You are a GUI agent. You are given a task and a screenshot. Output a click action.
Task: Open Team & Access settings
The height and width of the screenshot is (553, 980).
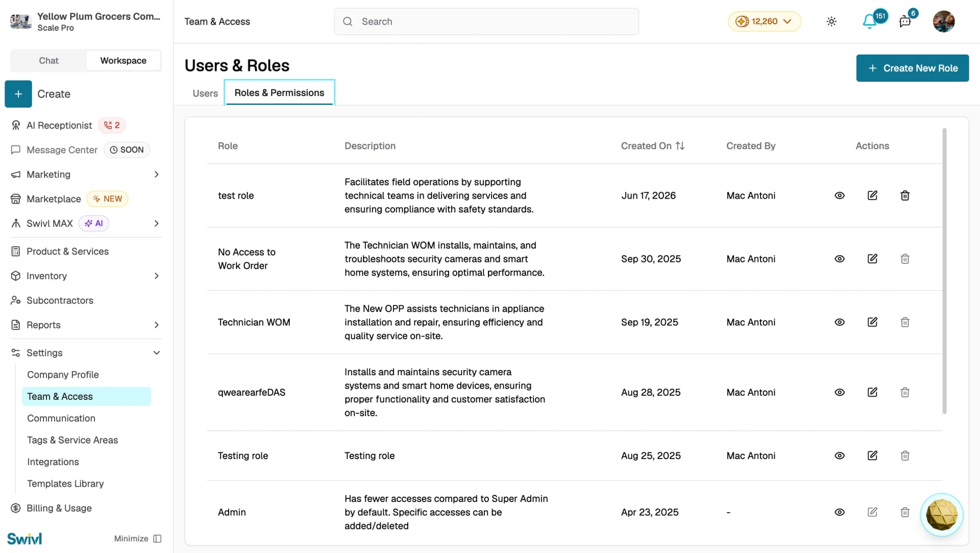(86, 397)
